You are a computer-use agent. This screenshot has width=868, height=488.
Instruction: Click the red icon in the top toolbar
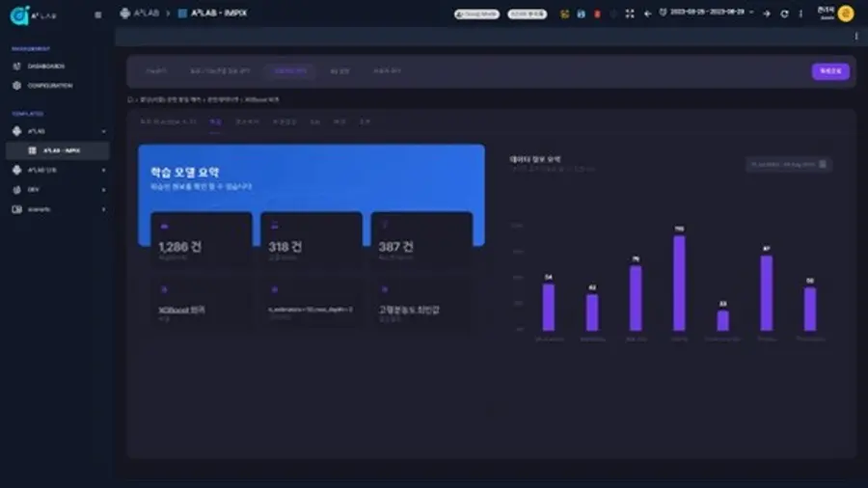597,14
